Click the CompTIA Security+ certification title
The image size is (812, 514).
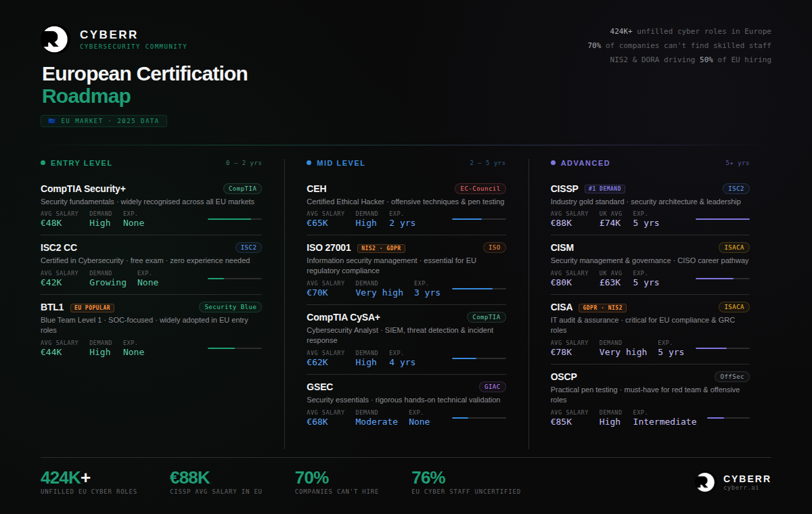coord(83,189)
